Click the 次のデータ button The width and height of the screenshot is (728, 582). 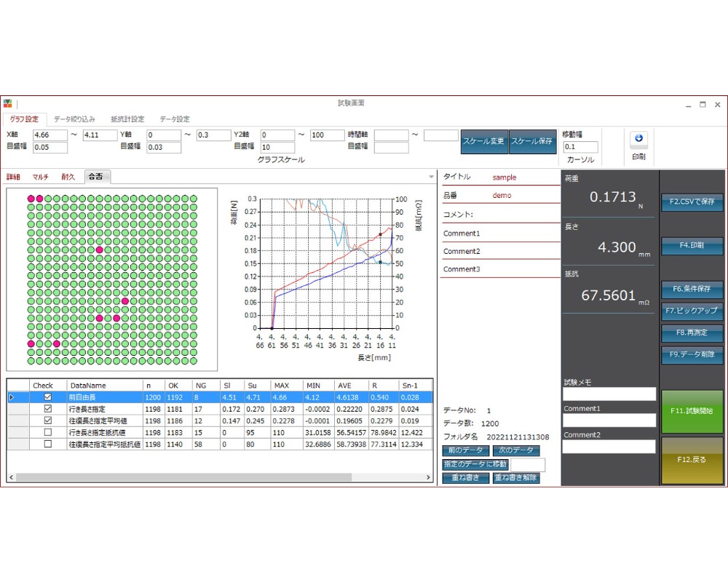[516, 450]
